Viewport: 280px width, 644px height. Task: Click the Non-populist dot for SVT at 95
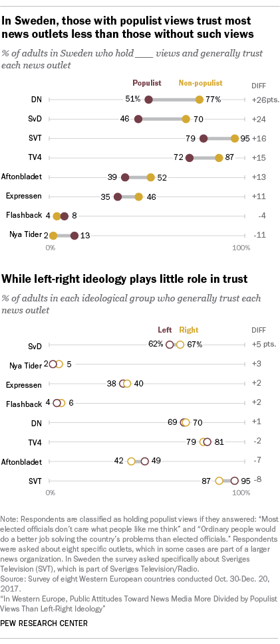pyautogui.click(x=235, y=138)
